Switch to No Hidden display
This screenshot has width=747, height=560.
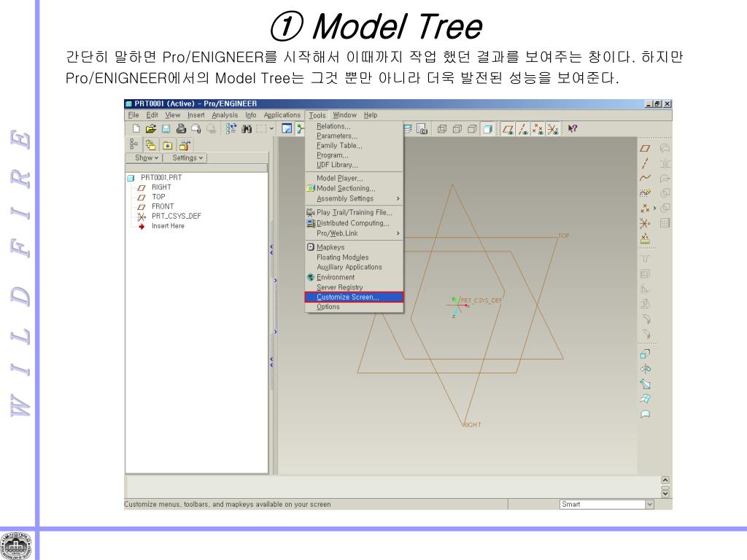click(472, 128)
